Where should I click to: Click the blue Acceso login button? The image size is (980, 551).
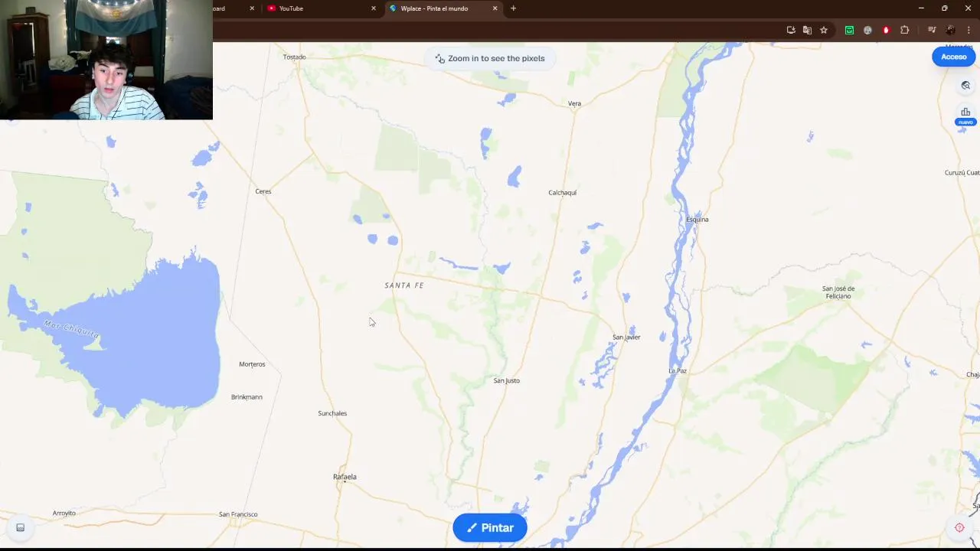(953, 57)
